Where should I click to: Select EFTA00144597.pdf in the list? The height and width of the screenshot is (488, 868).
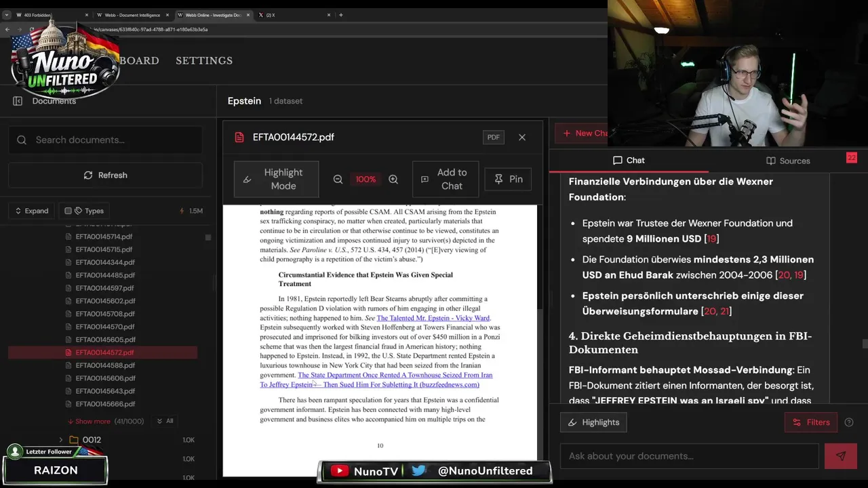[104, 288]
